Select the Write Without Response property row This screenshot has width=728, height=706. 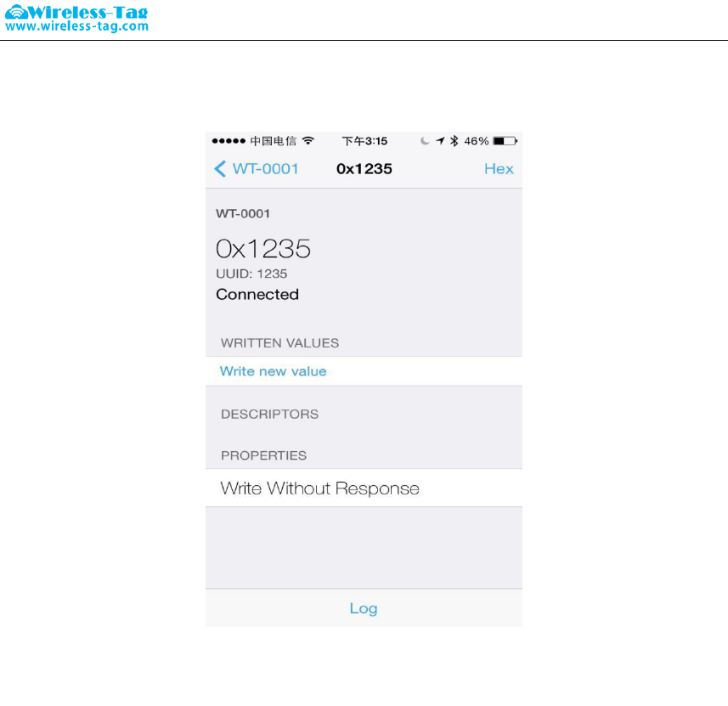(364, 488)
